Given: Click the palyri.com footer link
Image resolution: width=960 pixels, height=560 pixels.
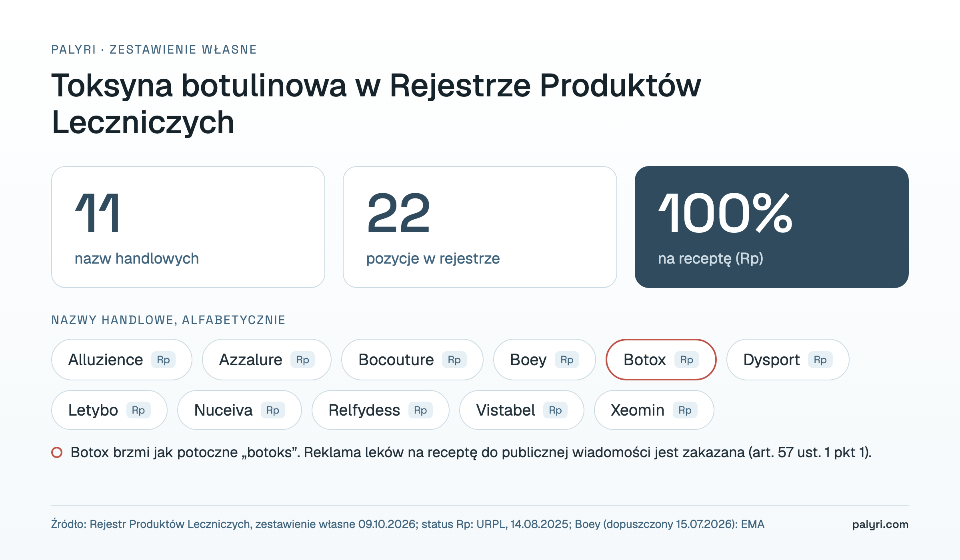Looking at the screenshot, I should tap(880, 524).
